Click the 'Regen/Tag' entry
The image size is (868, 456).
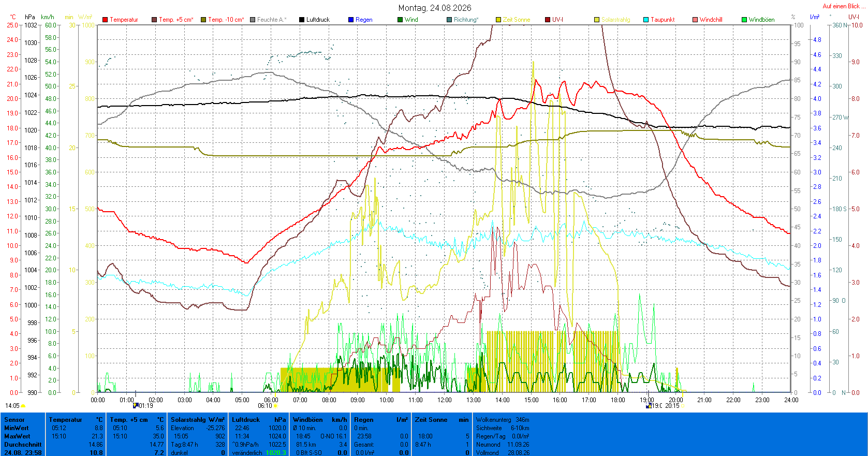[503, 436]
